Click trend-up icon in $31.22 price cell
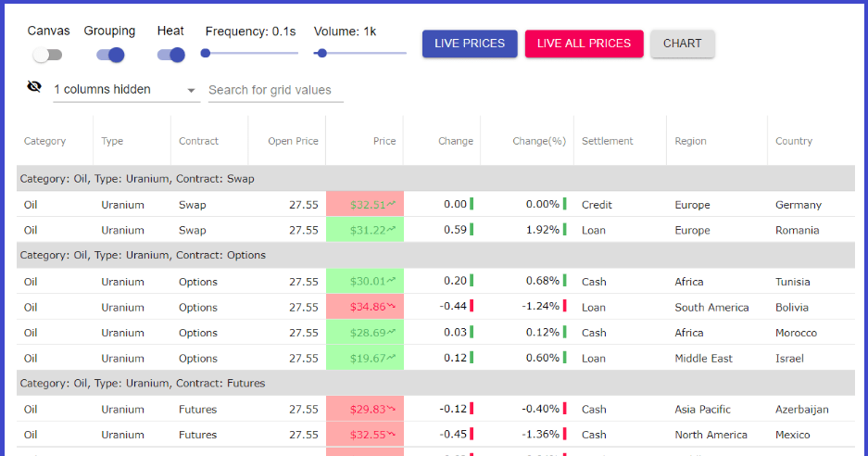868x456 pixels. click(391, 229)
